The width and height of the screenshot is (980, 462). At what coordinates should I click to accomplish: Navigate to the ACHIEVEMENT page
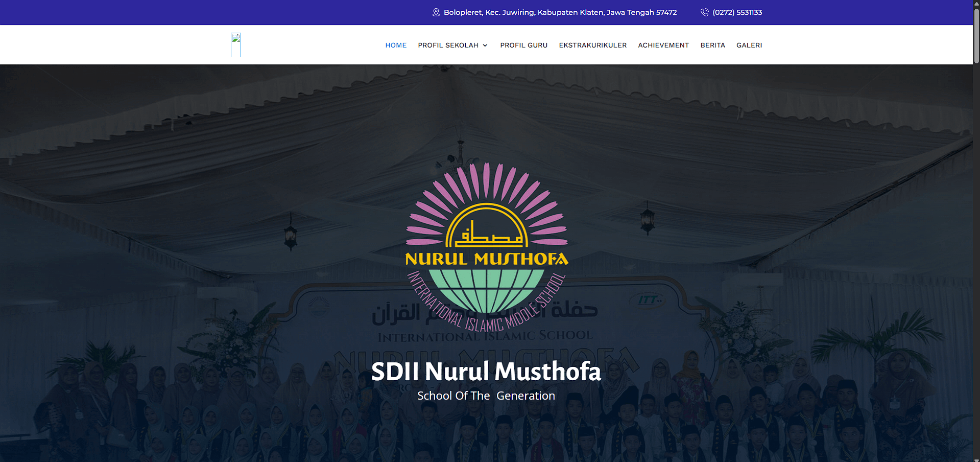(663, 45)
